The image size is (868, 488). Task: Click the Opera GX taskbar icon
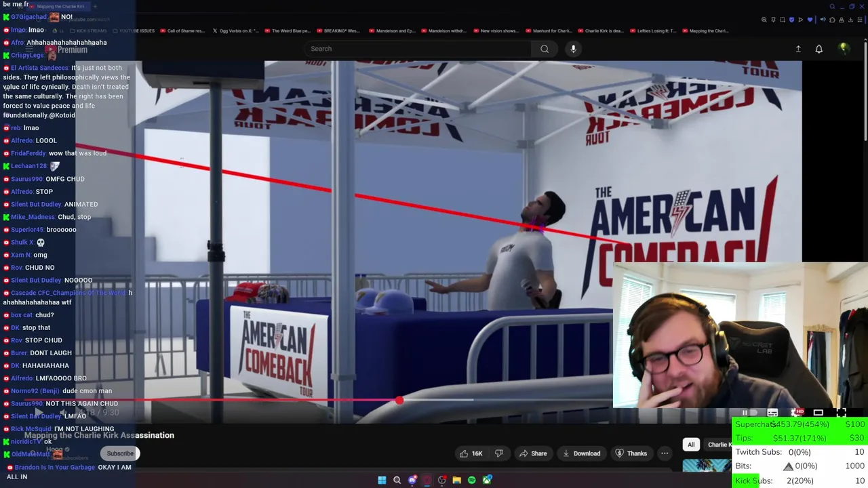coord(427,480)
